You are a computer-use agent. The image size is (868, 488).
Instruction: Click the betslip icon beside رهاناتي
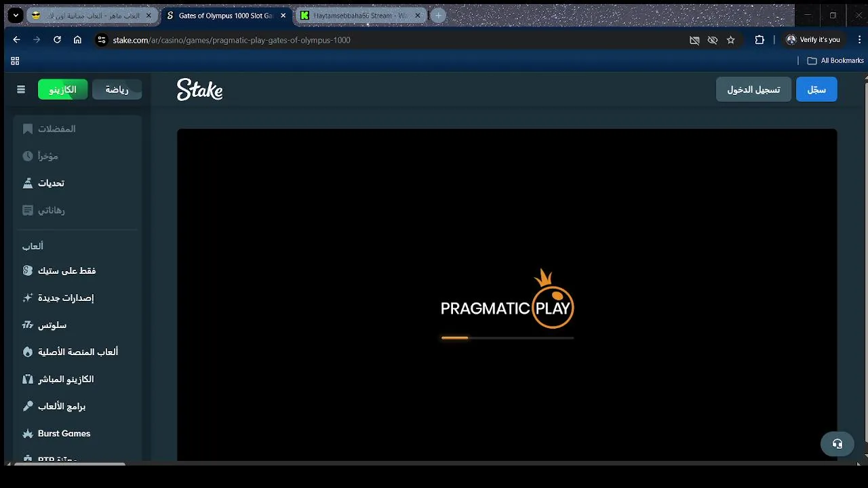pyautogui.click(x=28, y=210)
